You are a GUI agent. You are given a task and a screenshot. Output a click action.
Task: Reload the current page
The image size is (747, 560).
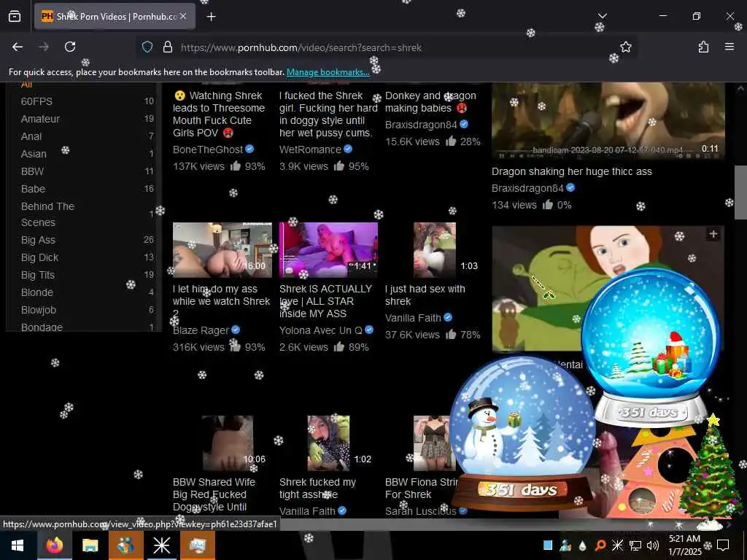(x=70, y=47)
